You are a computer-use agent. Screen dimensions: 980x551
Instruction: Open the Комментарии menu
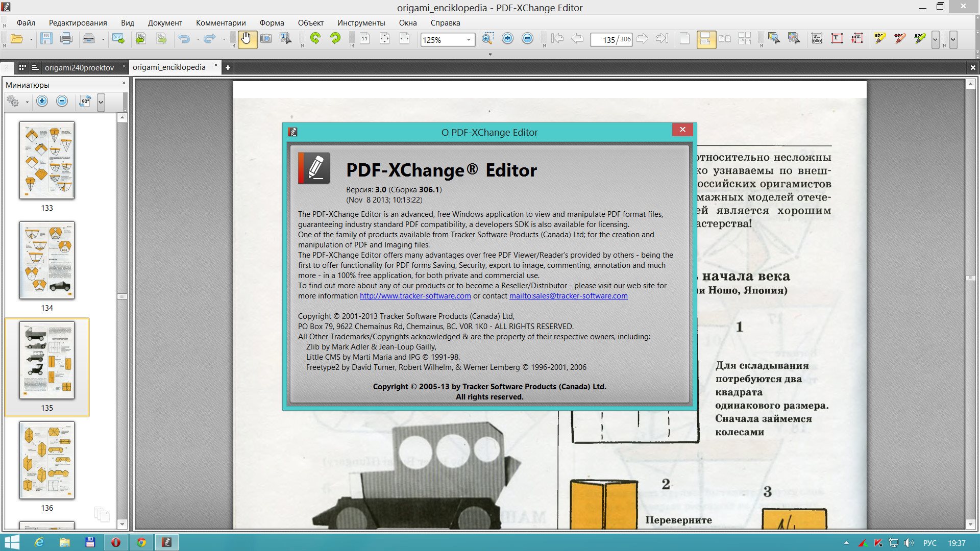click(221, 23)
